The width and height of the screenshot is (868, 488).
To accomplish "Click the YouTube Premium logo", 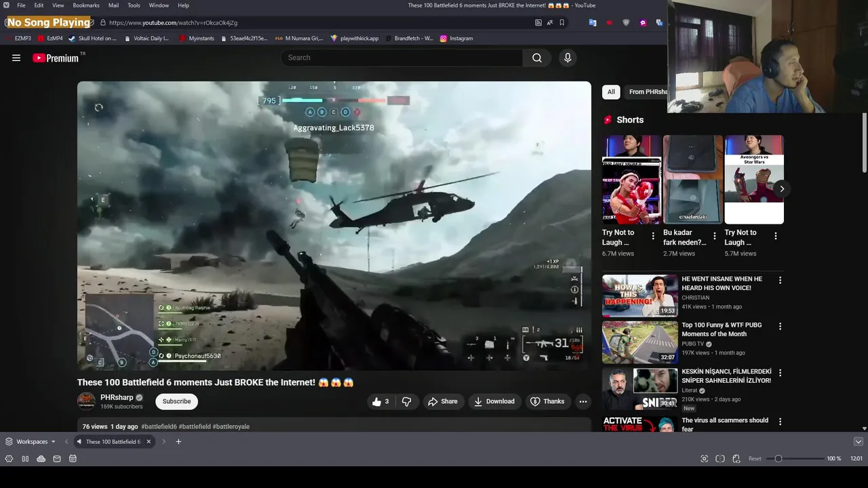I will (x=56, y=58).
